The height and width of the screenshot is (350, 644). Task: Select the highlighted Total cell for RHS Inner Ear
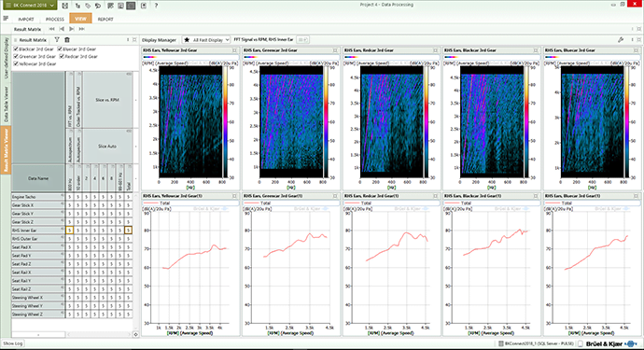(x=128, y=230)
